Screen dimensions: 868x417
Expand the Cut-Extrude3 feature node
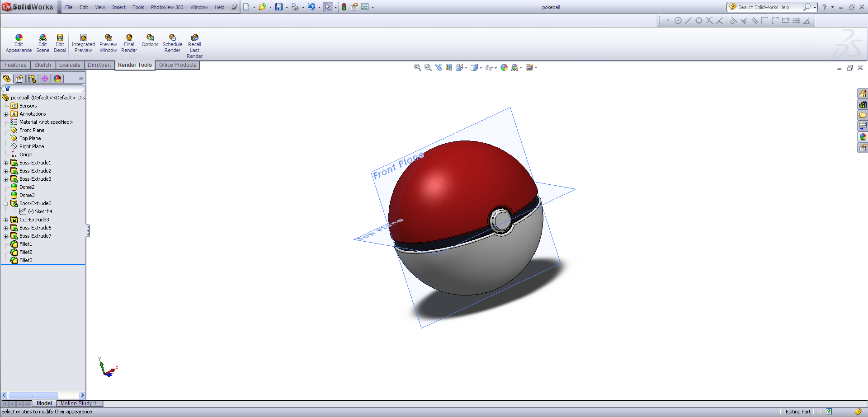(x=5, y=220)
